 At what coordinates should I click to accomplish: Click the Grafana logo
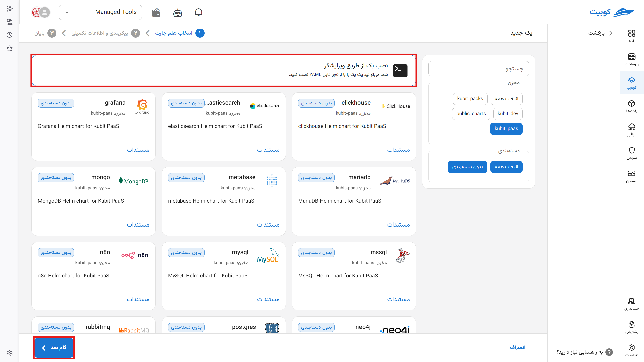click(x=142, y=106)
